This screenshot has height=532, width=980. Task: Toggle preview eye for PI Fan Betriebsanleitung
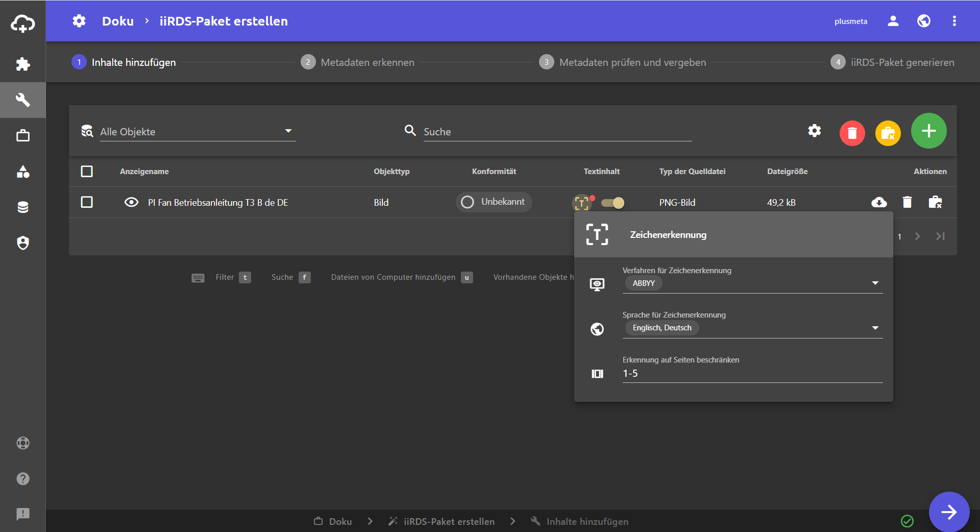[x=131, y=202]
